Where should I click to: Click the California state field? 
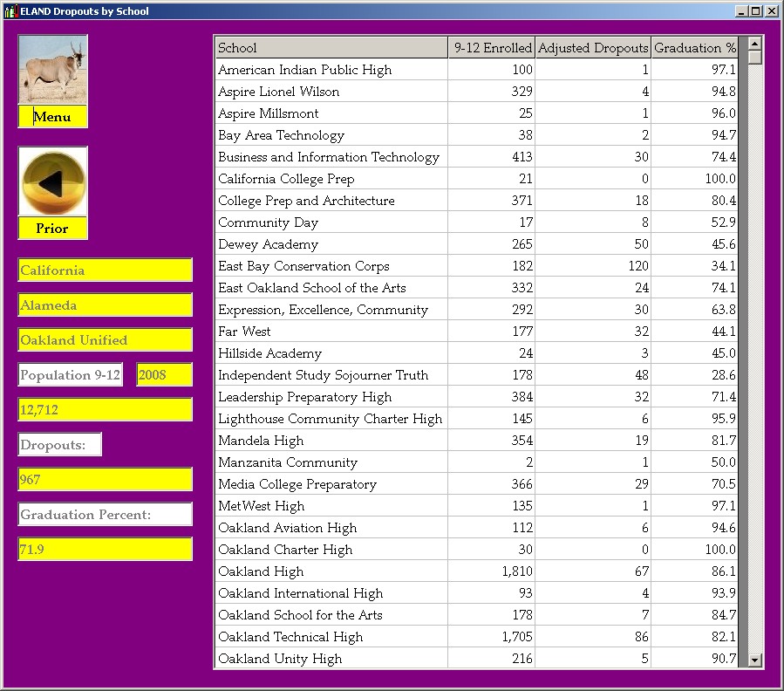coord(105,270)
